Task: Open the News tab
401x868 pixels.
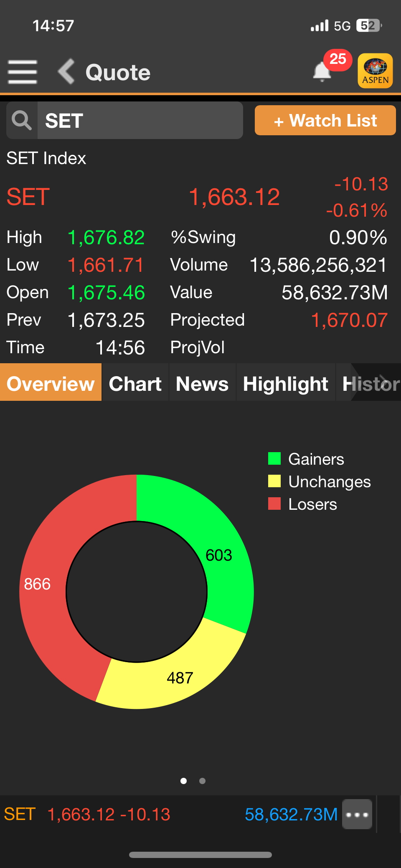Action: [x=202, y=382]
